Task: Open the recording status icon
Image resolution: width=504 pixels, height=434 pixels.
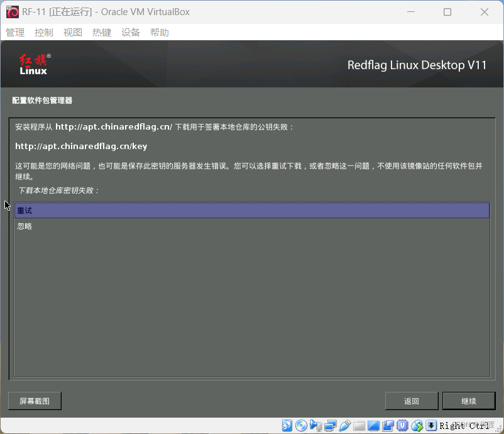Action: click(388, 425)
